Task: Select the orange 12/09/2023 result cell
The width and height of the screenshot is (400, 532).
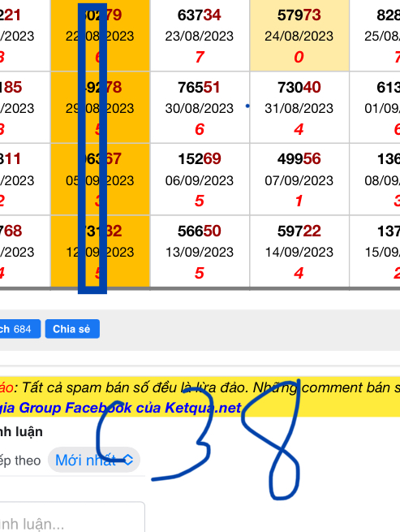Action: tap(100, 252)
